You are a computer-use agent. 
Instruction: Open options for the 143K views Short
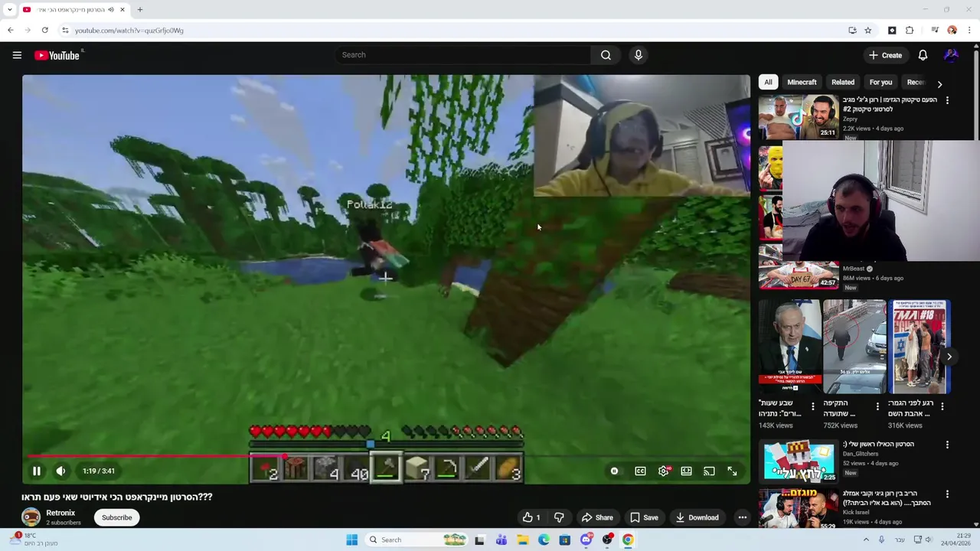tap(813, 406)
